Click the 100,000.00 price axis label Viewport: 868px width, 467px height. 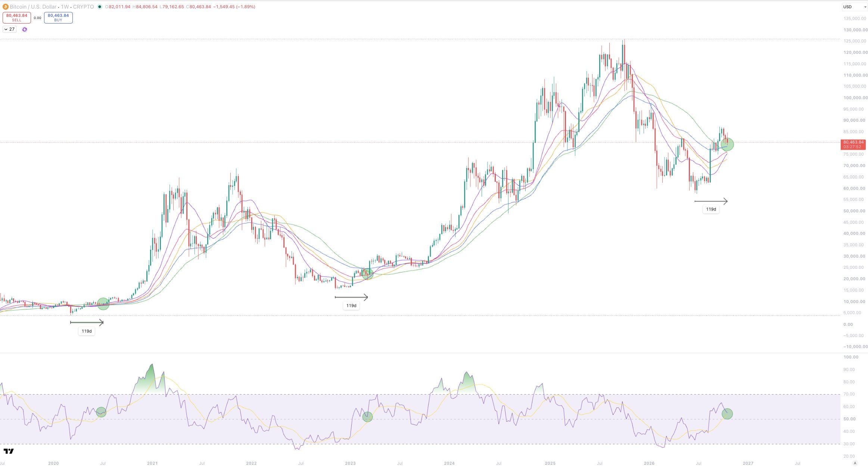[x=855, y=98]
